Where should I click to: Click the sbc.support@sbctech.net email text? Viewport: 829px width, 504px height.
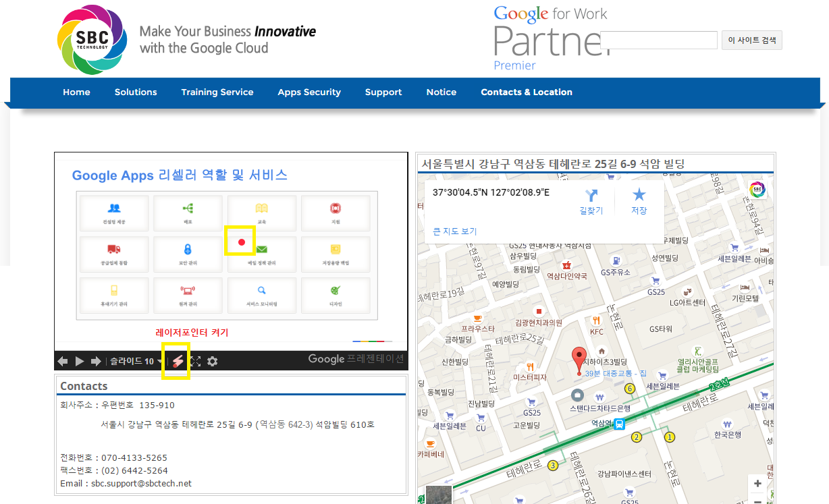[142, 483]
